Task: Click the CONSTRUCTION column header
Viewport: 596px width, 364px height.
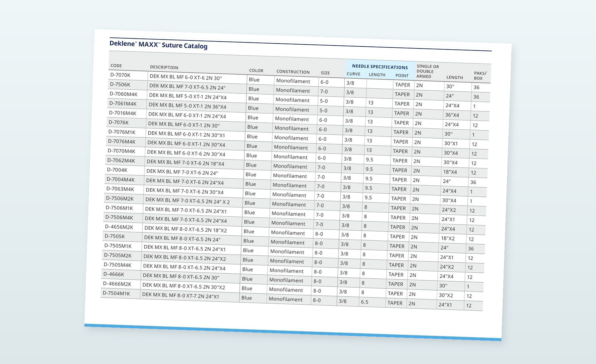Action: tap(293, 72)
